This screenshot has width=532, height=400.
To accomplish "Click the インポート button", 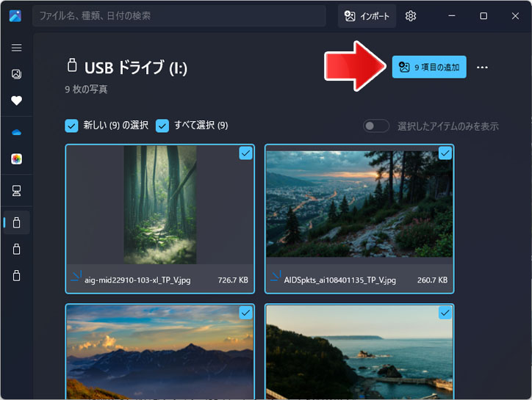I will (367, 16).
